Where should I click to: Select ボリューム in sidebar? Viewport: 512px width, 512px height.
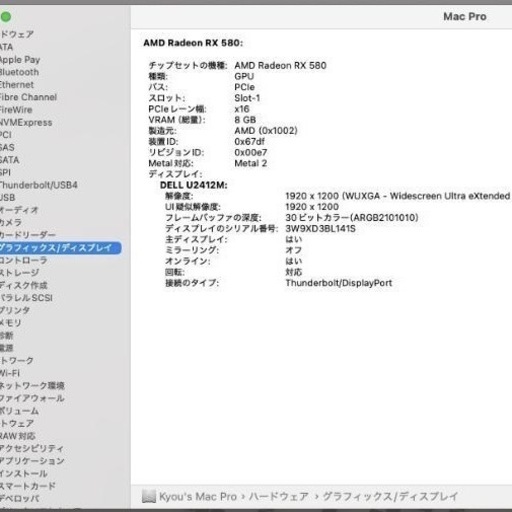[19, 411]
